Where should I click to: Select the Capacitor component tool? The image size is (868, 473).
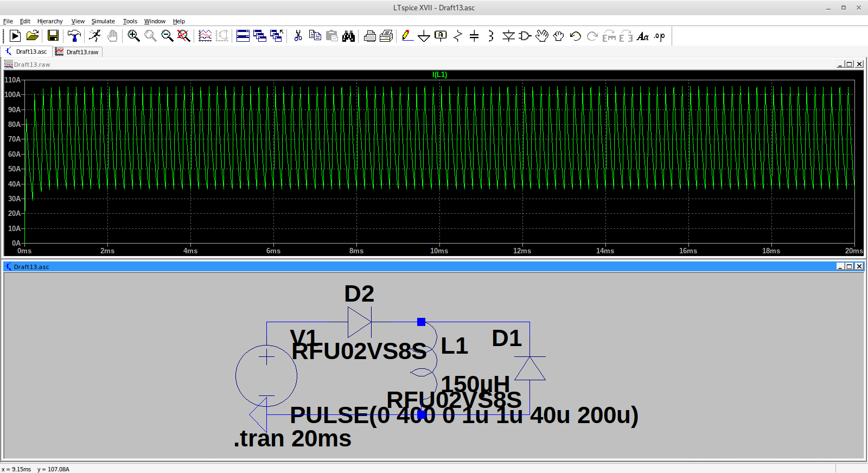coord(474,36)
